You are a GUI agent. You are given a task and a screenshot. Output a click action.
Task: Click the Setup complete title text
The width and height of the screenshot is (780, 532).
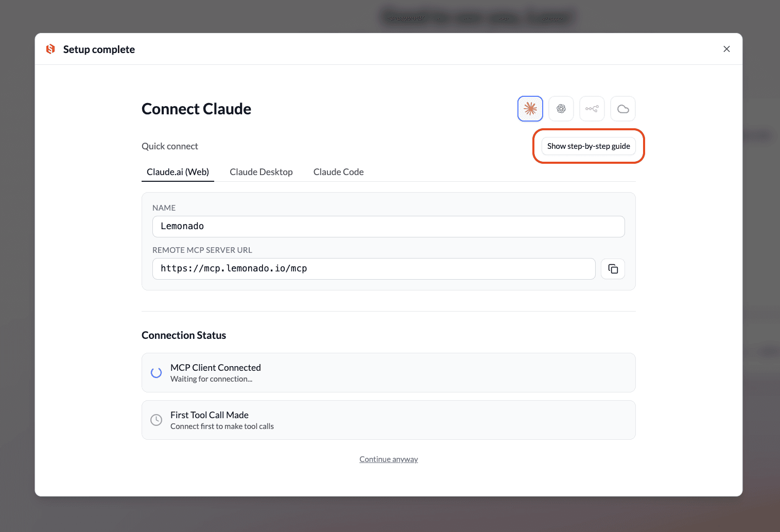[x=99, y=49]
